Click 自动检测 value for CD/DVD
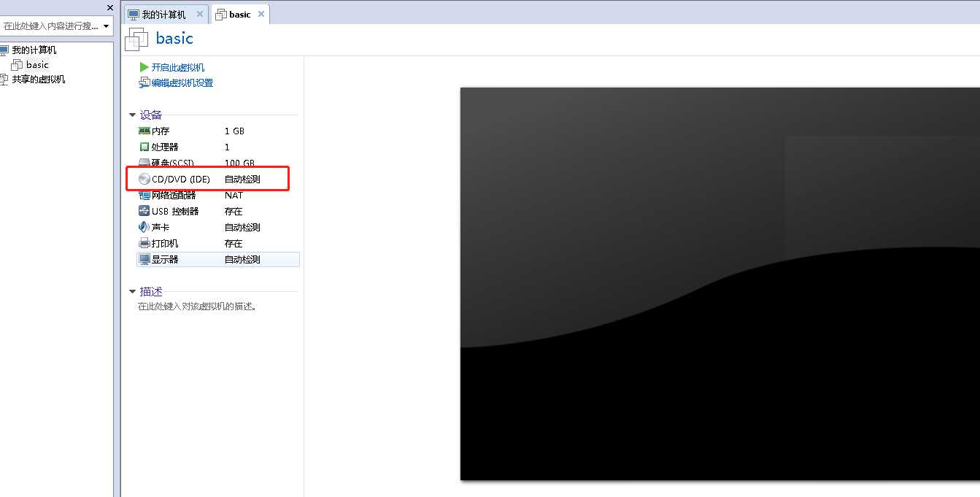Image resolution: width=980 pixels, height=497 pixels. point(242,179)
